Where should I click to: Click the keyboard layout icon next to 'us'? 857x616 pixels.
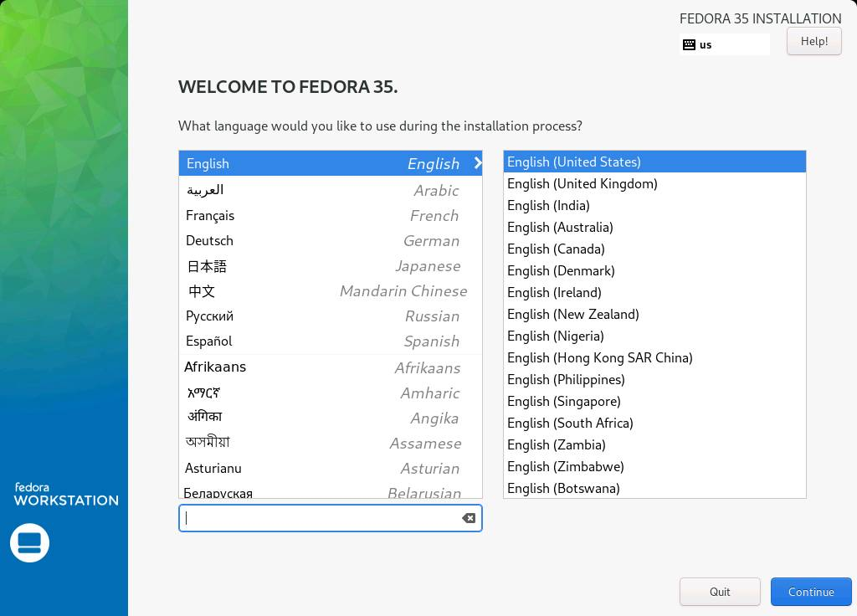point(689,45)
